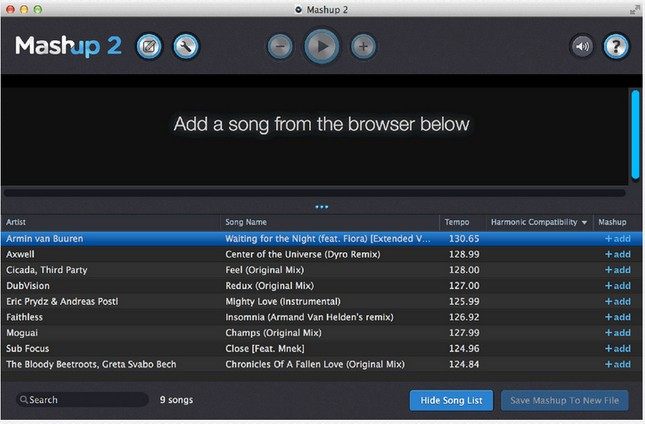This screenshot has height=424, width=645.
Task: Click tempo value 128.00
Action: 464,270
